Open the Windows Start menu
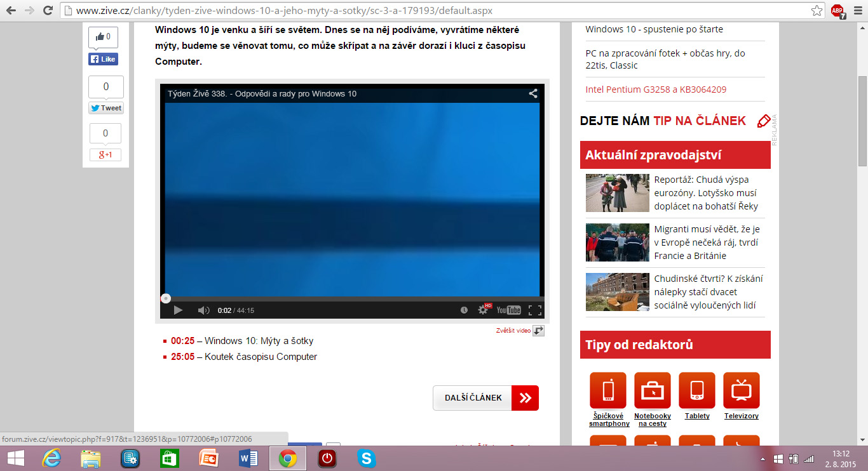The image size is (868, 471). tap(15, 458)
